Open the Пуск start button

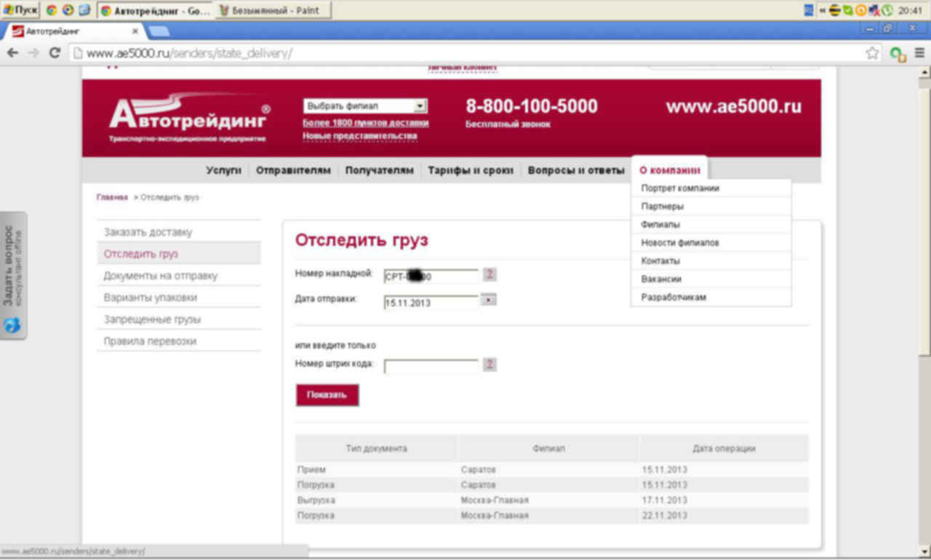20,10
